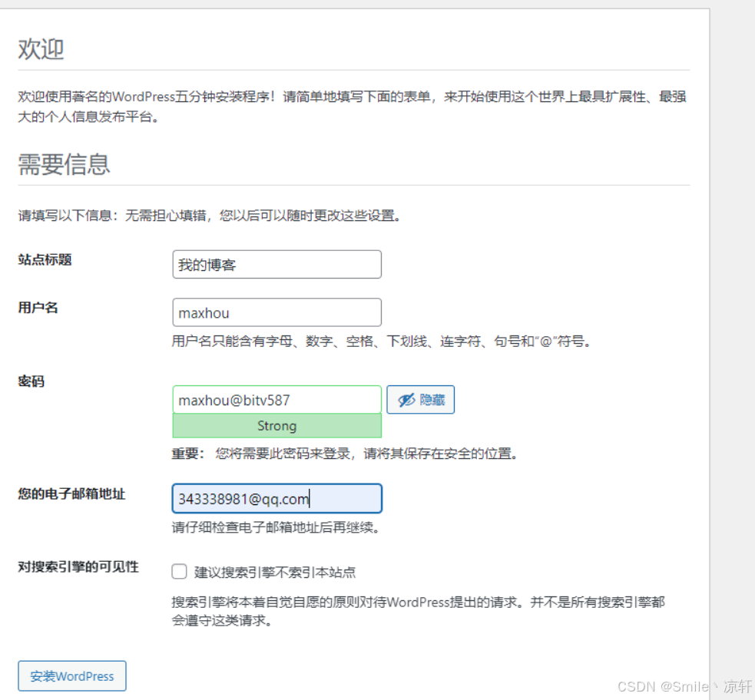Click the 请仔细检查电子邮箱地址后再继续 hint

(x=277, y=528)
